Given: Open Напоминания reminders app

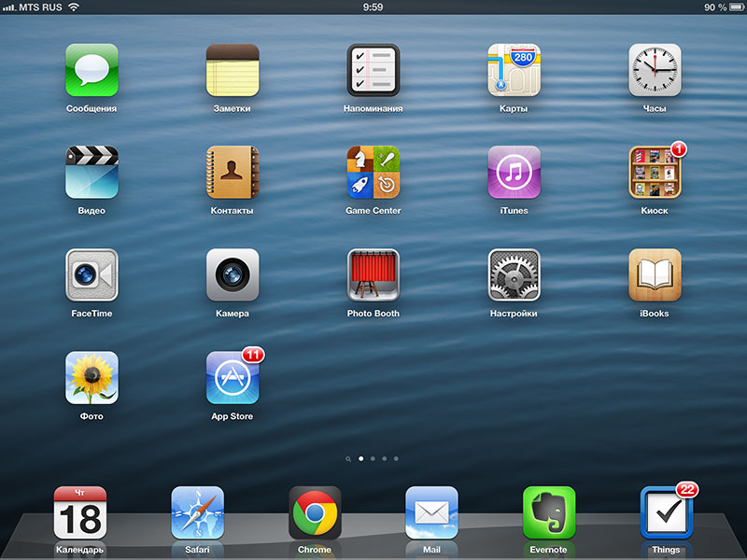Looking at the screenshot, I should 373,70.
